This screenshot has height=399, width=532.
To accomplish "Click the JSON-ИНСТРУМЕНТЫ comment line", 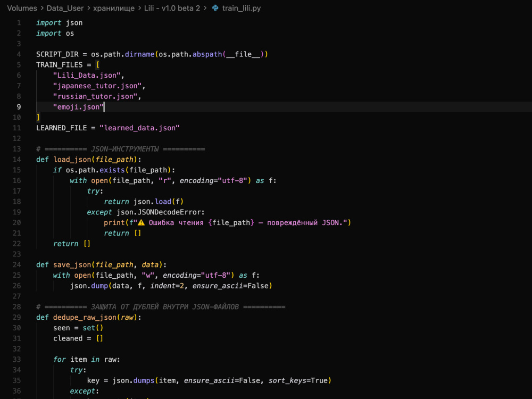I will [x=120, y=149].
